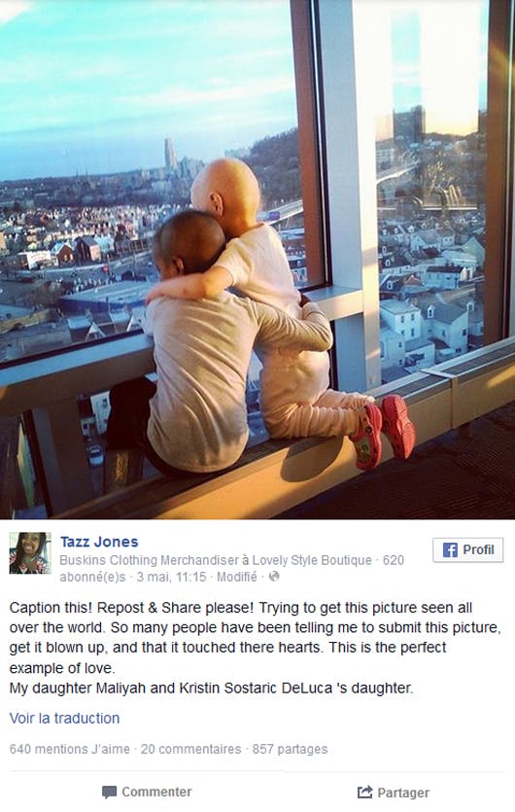Open Tazz Jones profile picture

[30, 553]
